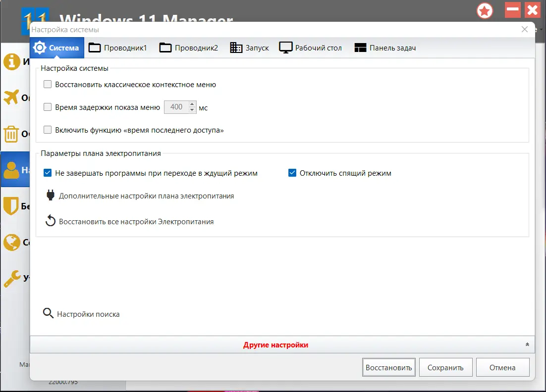Increase menu delay with up arrow

192,104
